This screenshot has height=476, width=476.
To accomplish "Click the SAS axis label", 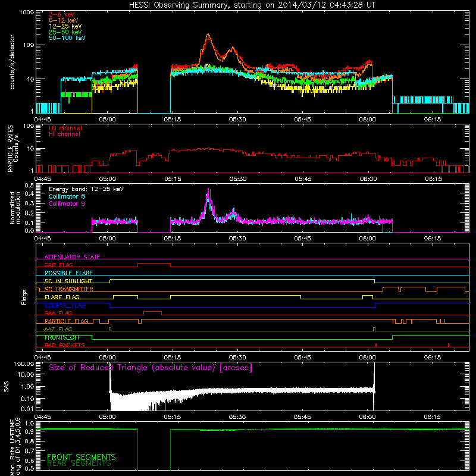I will click(7, 387).
